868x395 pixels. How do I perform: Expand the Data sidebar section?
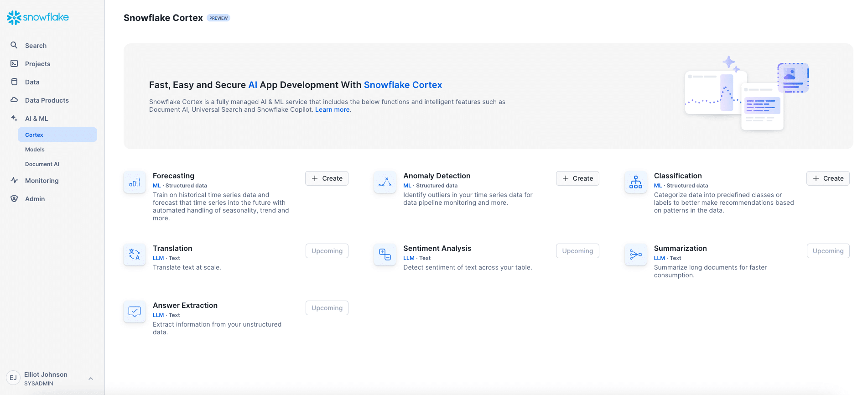32,82
